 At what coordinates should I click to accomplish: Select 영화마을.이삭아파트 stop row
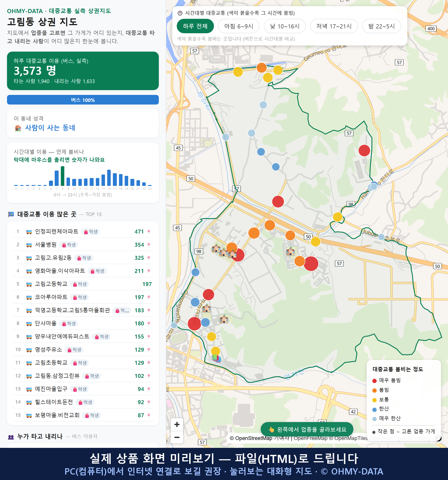pos(83,271)
